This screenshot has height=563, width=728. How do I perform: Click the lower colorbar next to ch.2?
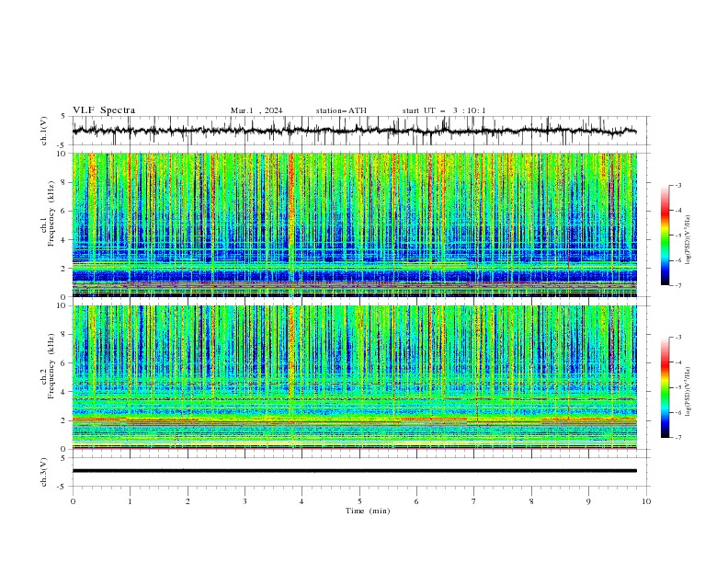click(x=665, y=387)
